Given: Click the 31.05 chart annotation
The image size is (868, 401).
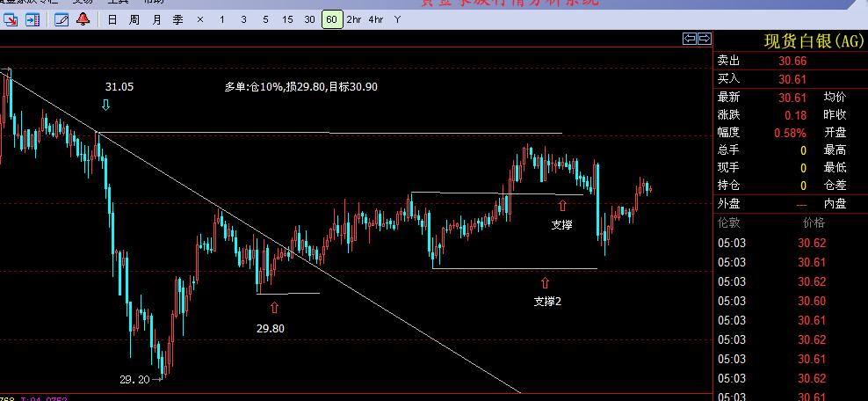Looking at the screenshot, I should point(119,87).
